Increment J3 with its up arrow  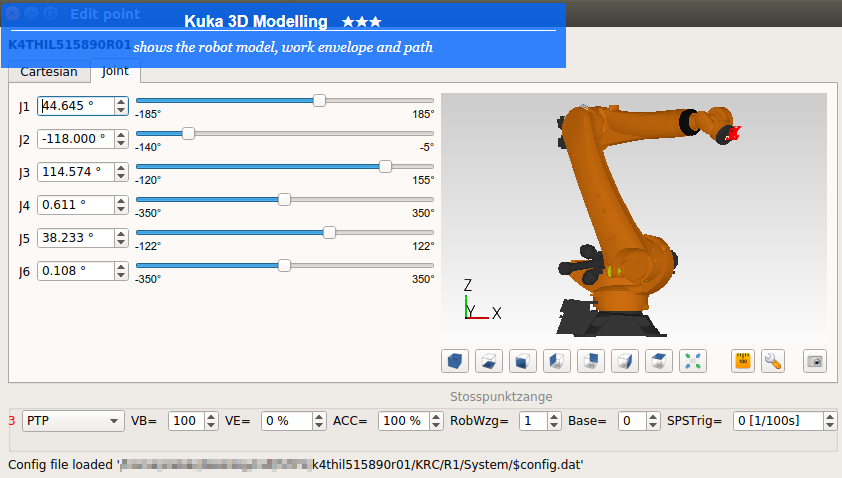pos(121,168)
